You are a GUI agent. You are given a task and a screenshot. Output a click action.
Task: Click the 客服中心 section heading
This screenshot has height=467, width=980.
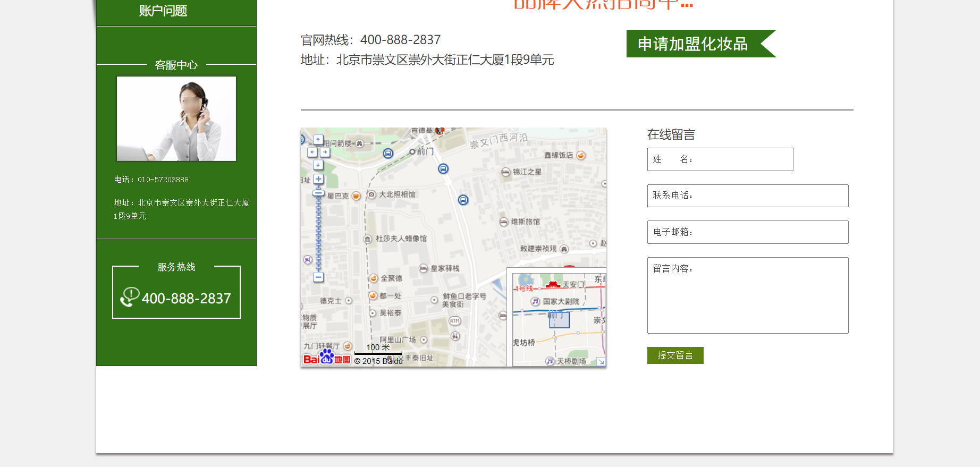click(176, 65)
